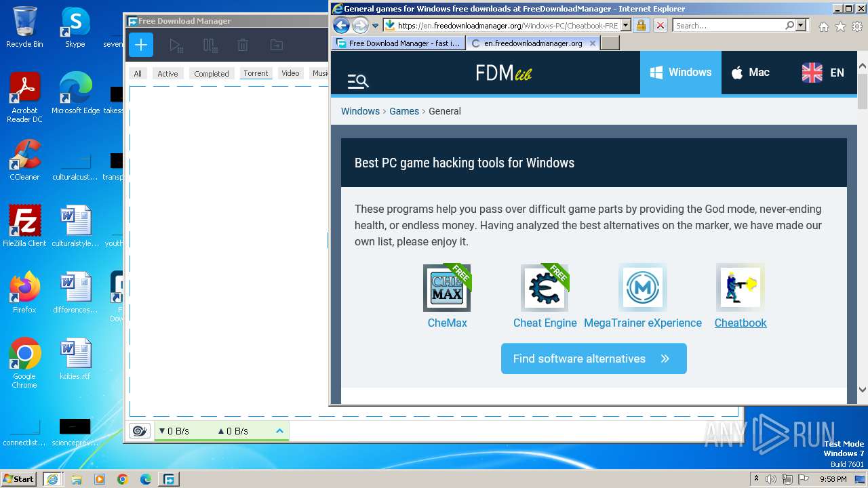Click the start downloads play icon in FDM
This screenshot has height=488, width=868.
[x=176, y=45]
